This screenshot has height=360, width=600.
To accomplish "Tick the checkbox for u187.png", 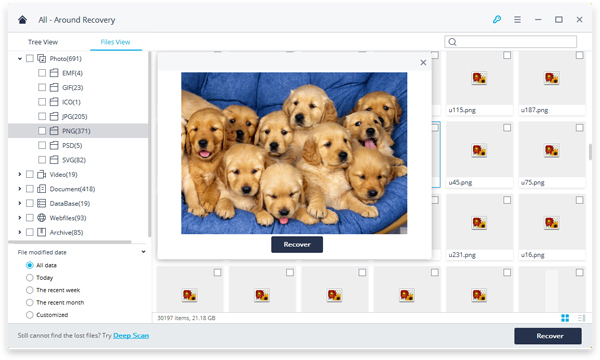I will pos(579,55).
